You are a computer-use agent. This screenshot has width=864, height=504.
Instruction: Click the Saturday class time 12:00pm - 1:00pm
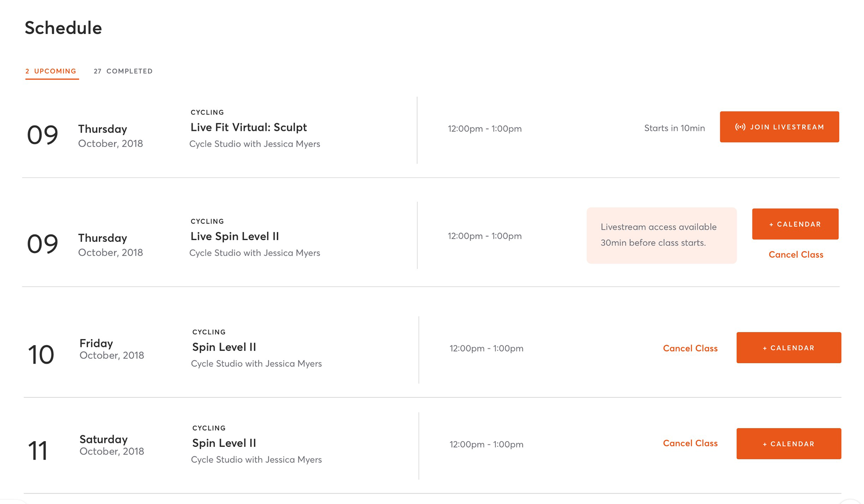pyautogui.click(x=486, y=445)
